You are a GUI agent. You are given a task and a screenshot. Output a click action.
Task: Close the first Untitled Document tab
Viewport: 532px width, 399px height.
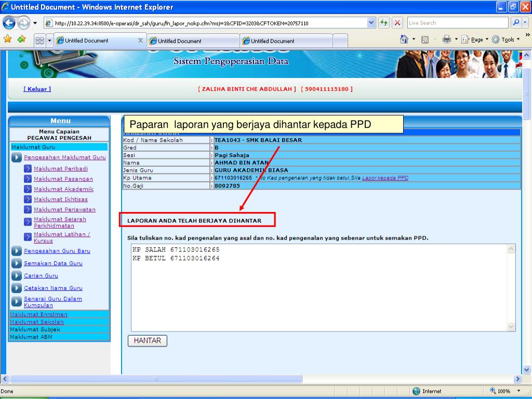coord(140,41)
